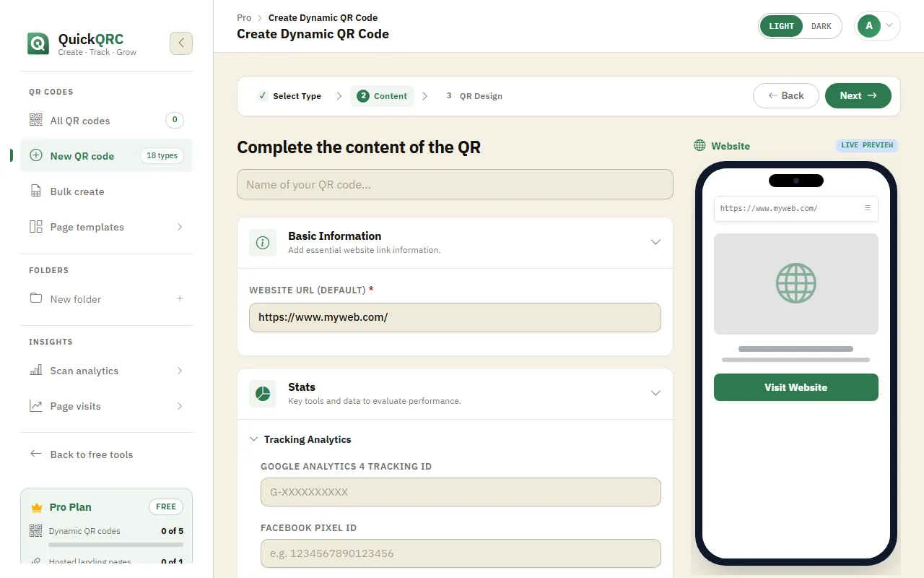Click the QuickQRC logo icon

click(x=38, y=43)
